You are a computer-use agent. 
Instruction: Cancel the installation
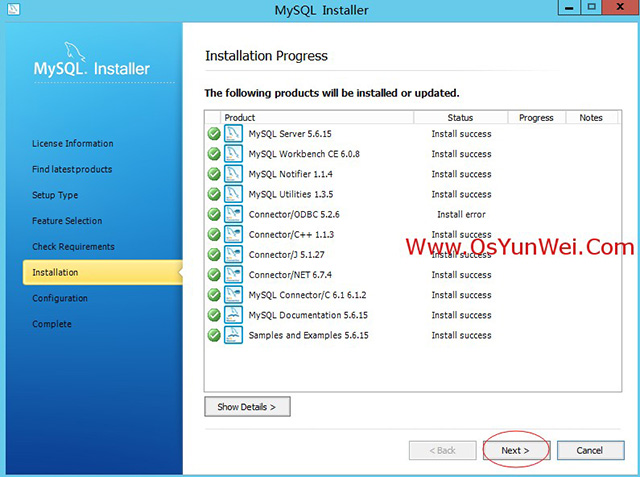[591, 450]
